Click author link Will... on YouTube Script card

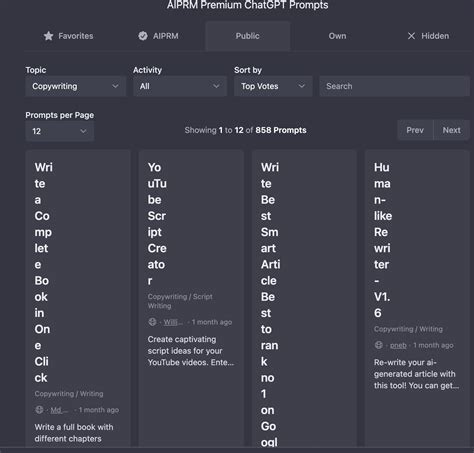[x=173, y=322]
